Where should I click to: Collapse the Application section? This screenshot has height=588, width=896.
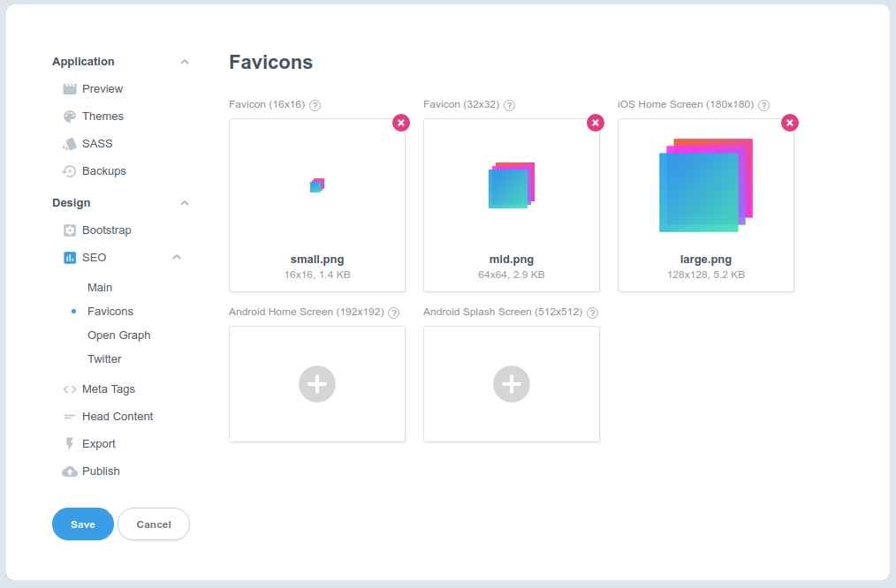click(184, 61)
